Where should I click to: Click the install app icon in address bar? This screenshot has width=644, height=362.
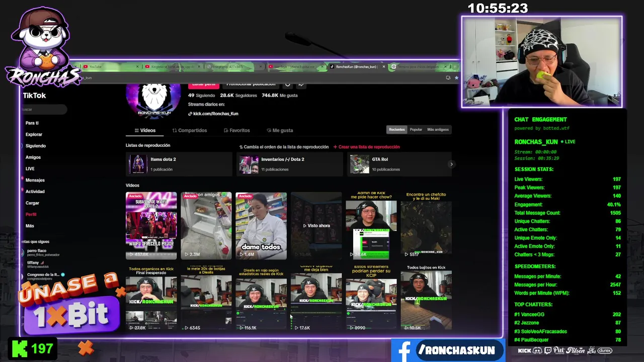point(448,77)
